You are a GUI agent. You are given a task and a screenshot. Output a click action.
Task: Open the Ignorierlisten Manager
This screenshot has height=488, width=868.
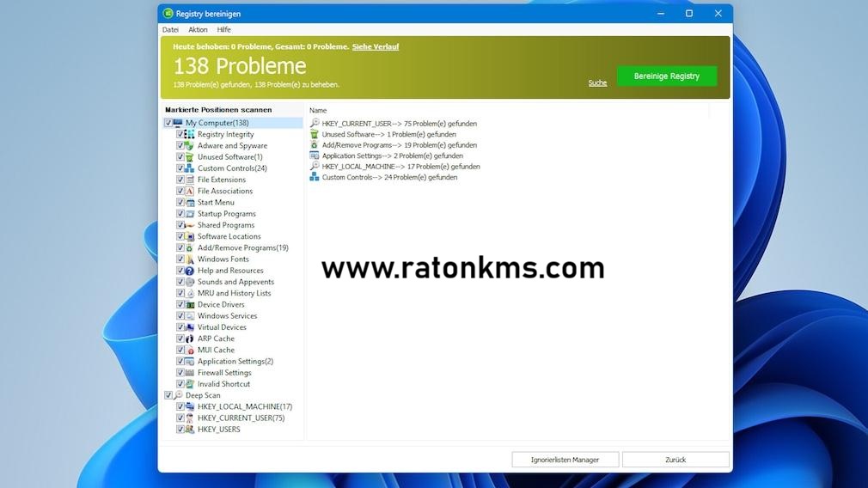(565, 460)
